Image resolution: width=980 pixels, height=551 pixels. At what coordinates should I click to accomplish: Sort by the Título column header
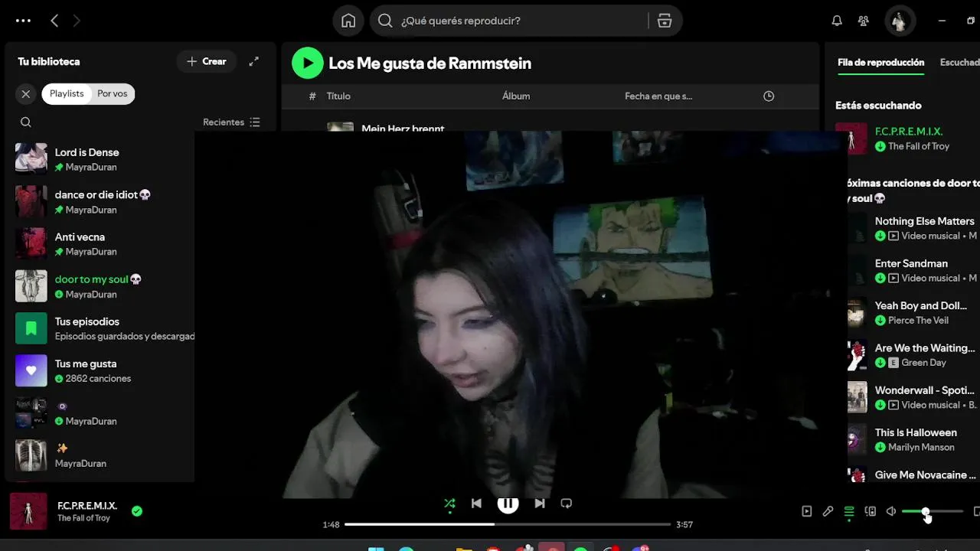pos(338,96)
